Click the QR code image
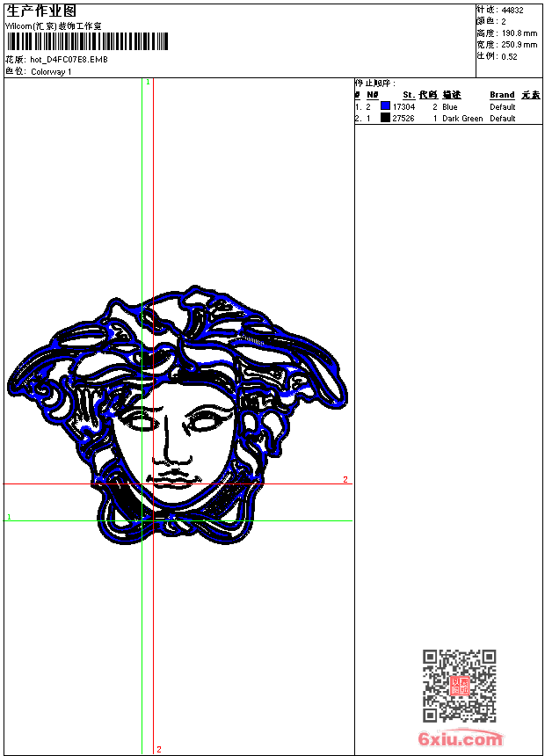 coord(459,686)
